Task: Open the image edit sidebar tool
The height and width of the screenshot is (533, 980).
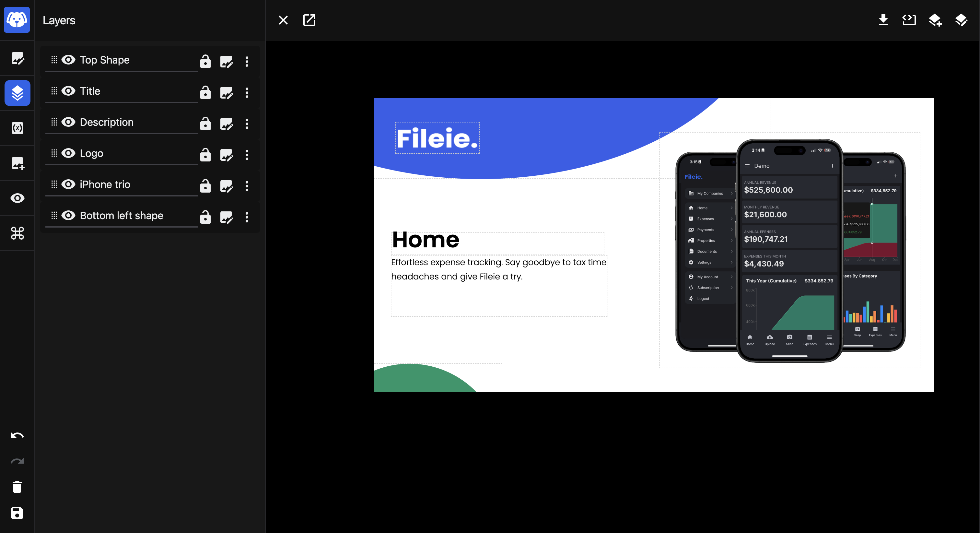Action: (17, 58)
